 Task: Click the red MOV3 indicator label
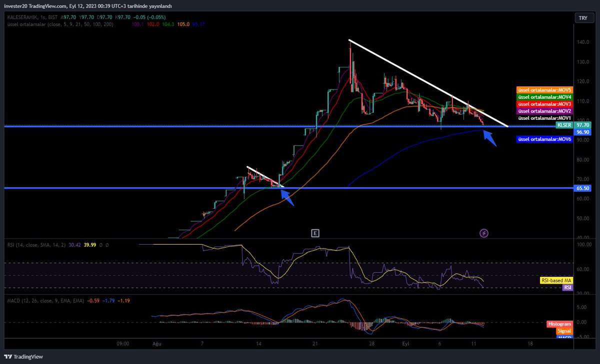click(x=544, y=104)
